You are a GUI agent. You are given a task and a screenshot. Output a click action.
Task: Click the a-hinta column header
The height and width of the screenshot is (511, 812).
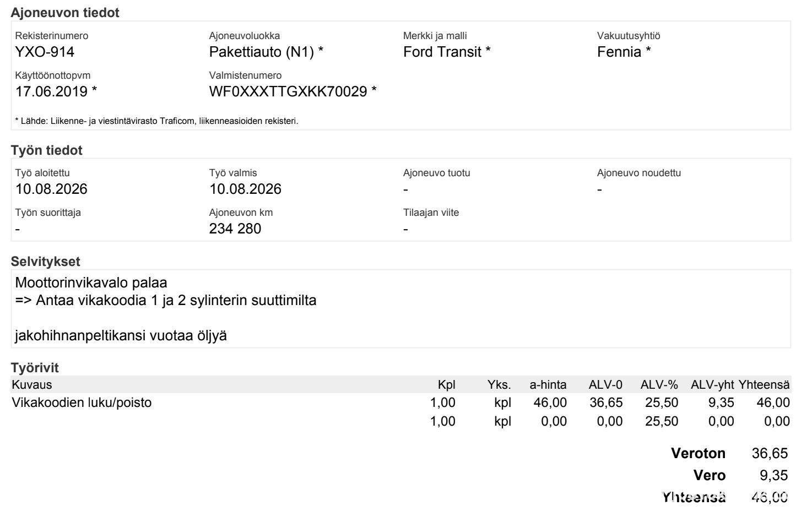[x=548, y=385]
